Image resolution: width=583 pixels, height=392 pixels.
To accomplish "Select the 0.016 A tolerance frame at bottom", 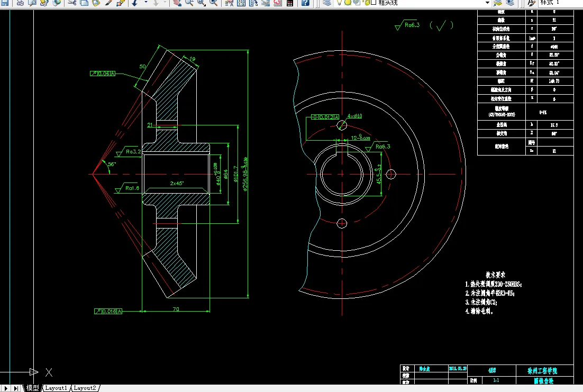I will click(x=108, y=311).
